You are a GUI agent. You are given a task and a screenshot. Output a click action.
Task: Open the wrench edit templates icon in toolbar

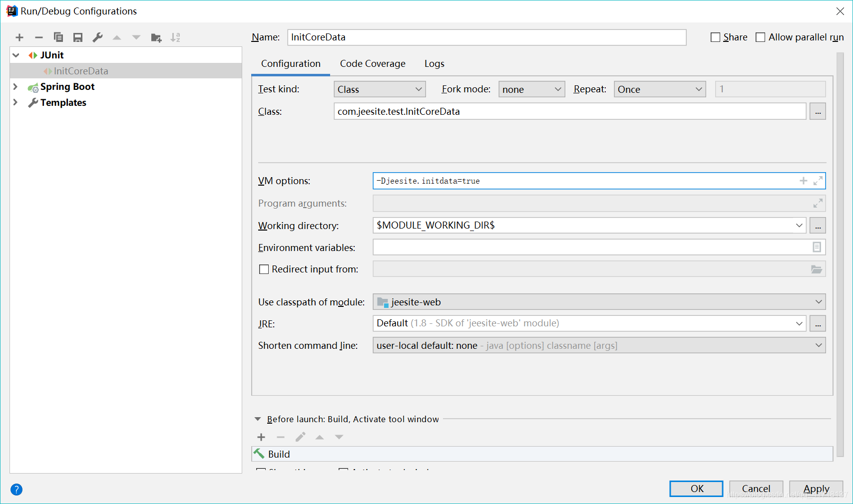pyautogui.click(x=97, y=37)
